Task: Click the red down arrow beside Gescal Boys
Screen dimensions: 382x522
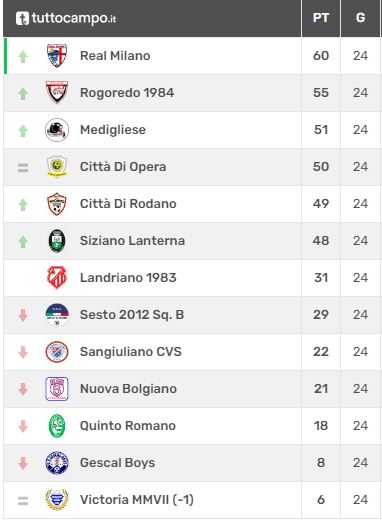Action: tap(23, 463)
